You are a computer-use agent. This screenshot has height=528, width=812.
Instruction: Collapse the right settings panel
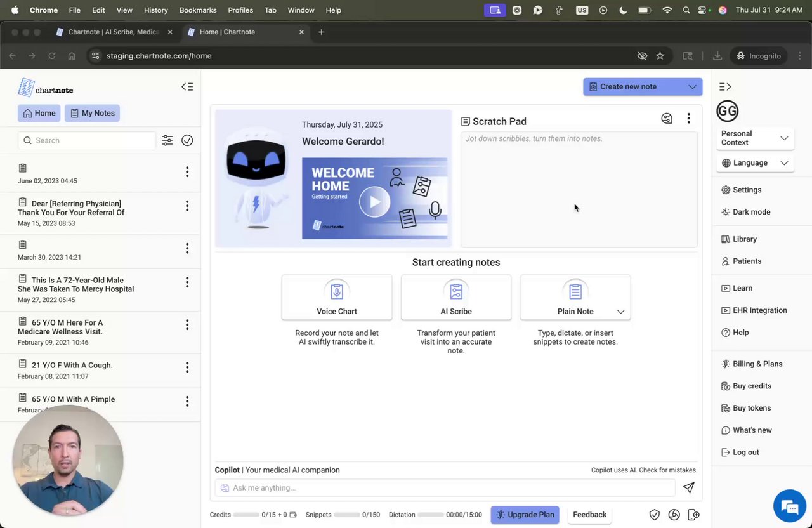coord(725,87)
